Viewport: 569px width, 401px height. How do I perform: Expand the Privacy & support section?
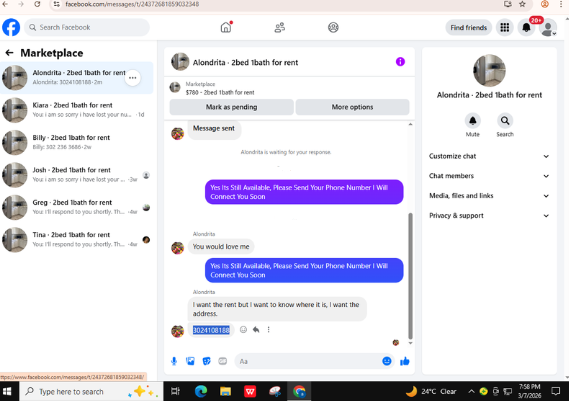point(489,216)
